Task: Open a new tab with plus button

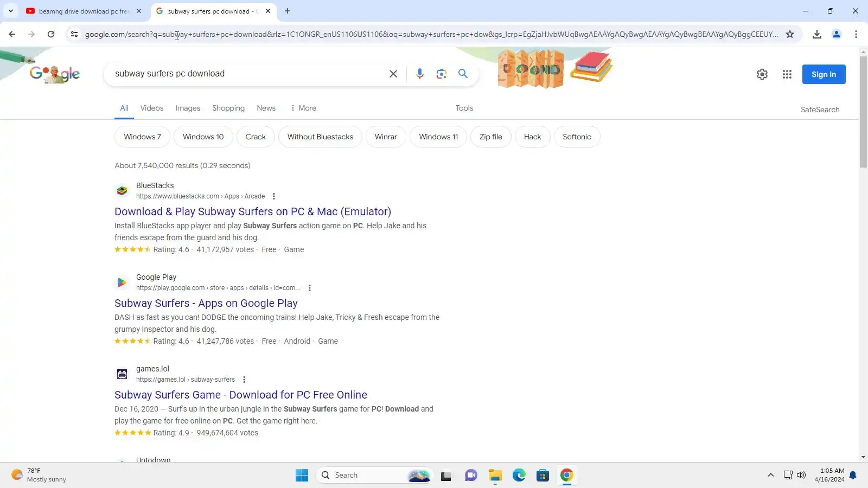Action: pos(288,11)
